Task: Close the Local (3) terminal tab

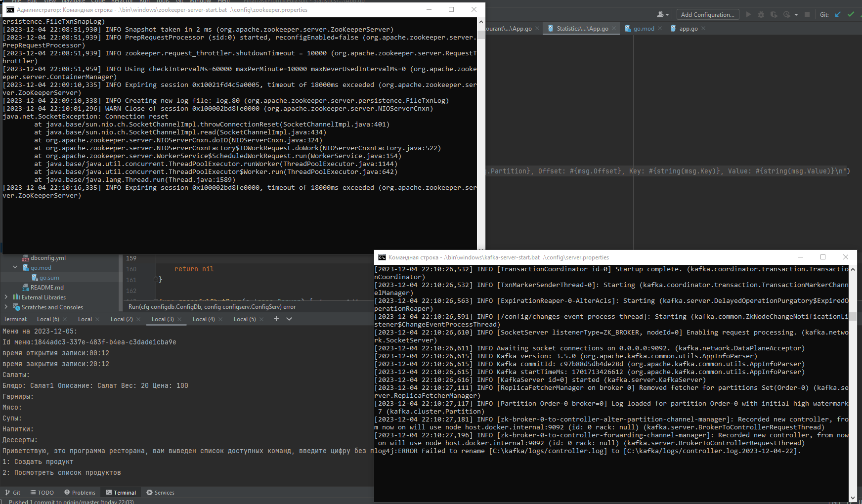Action: point(179,319)
